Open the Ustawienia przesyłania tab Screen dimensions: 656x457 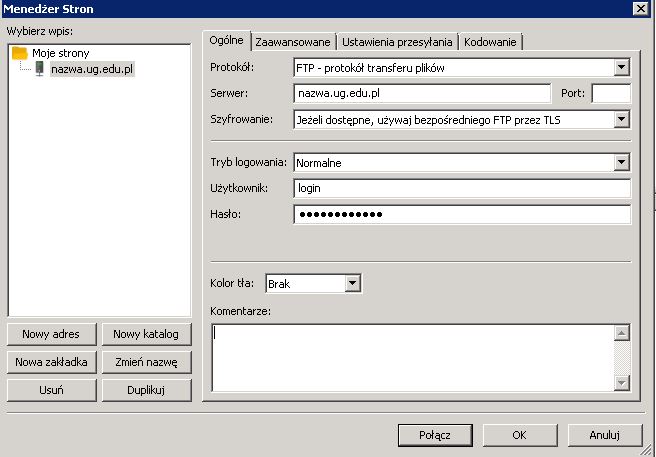[397, 41]
